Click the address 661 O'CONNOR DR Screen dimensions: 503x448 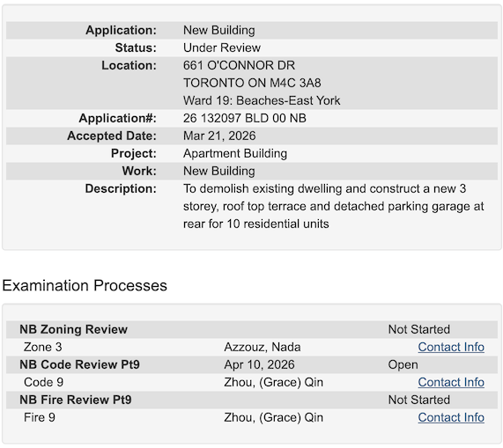(x=239, y=65)
